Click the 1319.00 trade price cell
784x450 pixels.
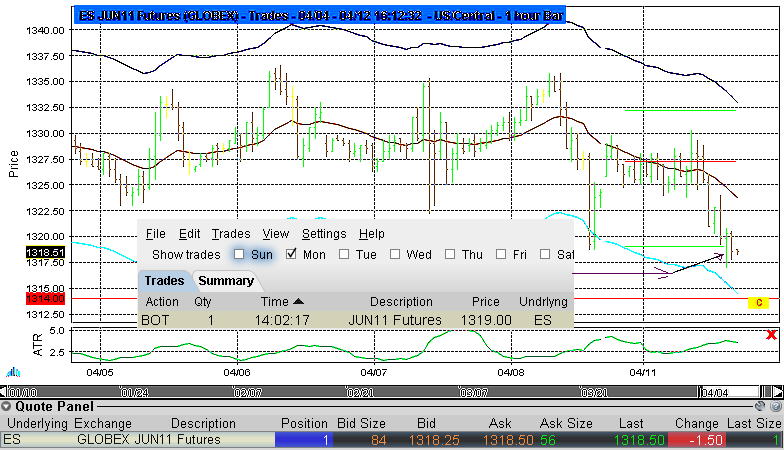coord(486,320)
